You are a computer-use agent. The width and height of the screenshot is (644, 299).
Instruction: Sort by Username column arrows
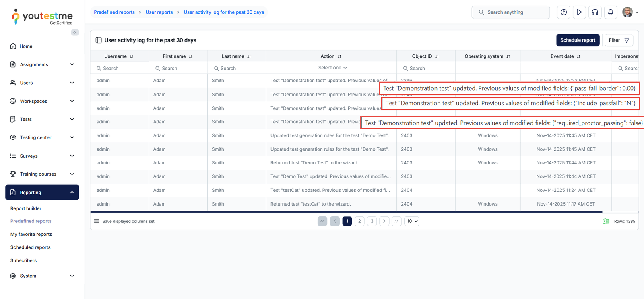point(132,57)
